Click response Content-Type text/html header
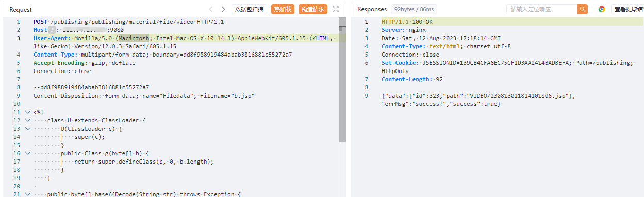This screenshot has height=197, width=644. (446, 46)
